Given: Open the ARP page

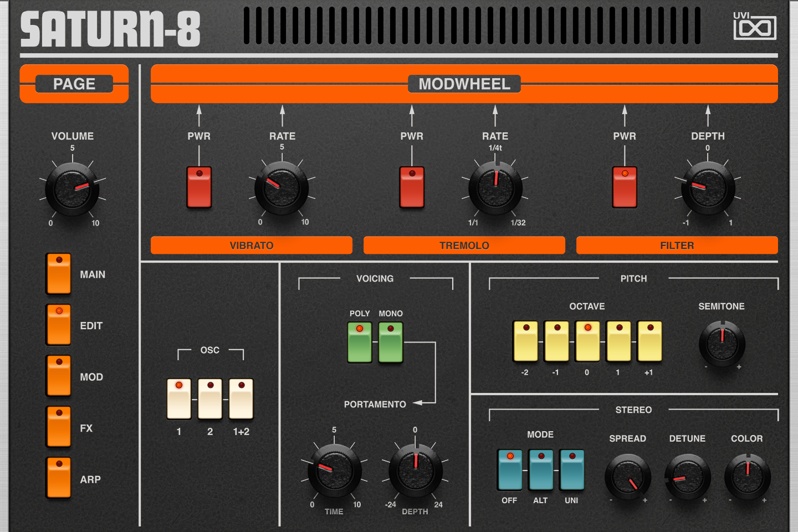Looking at the screenshot, I should [x=59, y=478].
